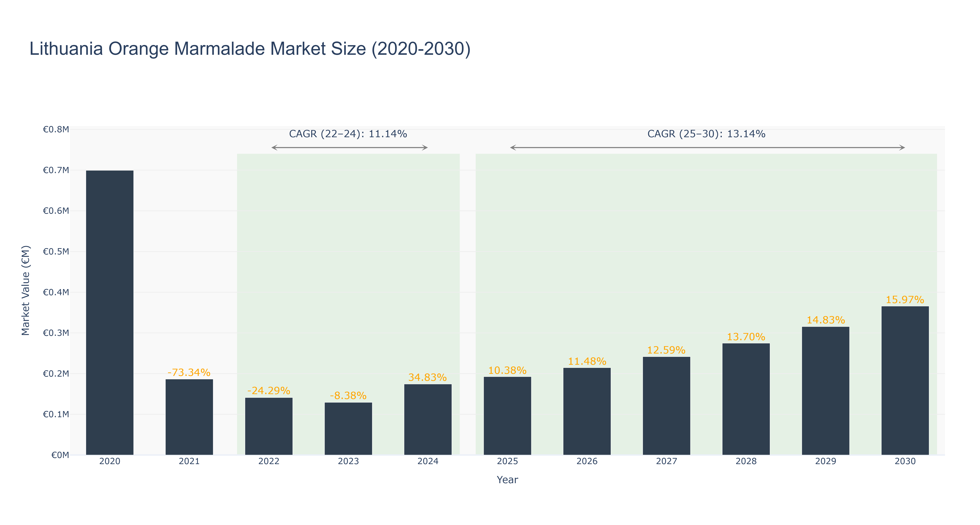This screenshot has width=980, height=525.
Task: Click the €0.3M y-axis tick label
Action: point(56,333)
